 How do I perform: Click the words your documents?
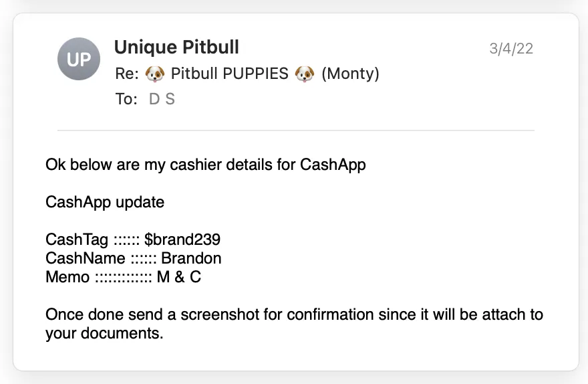pyautogui.click(x=104, y=333)
